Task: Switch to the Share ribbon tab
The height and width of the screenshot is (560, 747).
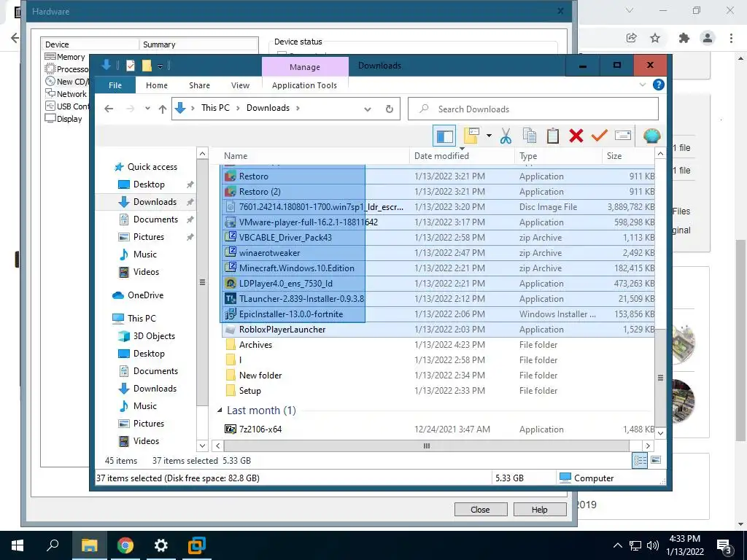Action: (199, 85)
